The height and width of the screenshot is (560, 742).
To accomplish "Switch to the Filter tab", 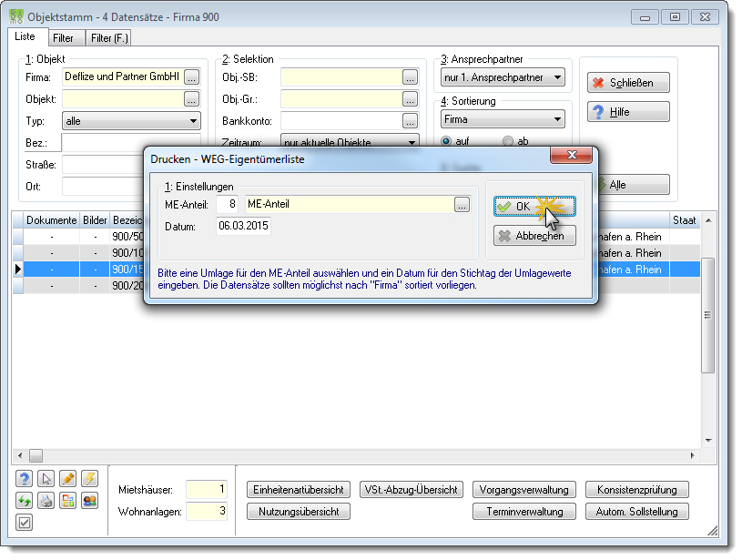I will pyautogui.click(x=63, y=38).
